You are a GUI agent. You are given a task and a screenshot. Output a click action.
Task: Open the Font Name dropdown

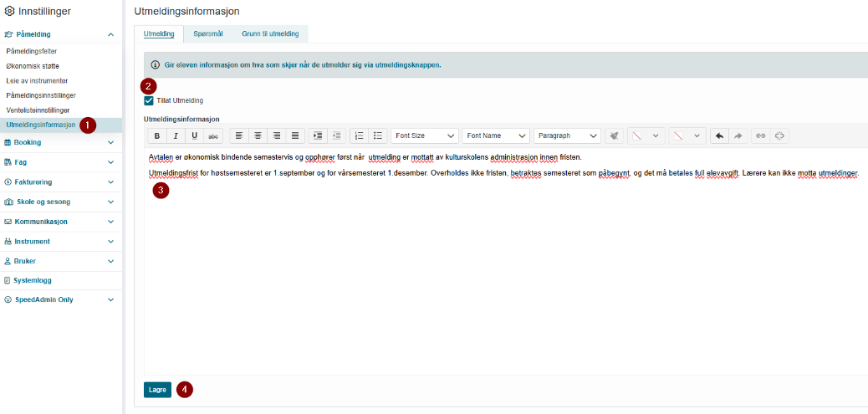496,135
